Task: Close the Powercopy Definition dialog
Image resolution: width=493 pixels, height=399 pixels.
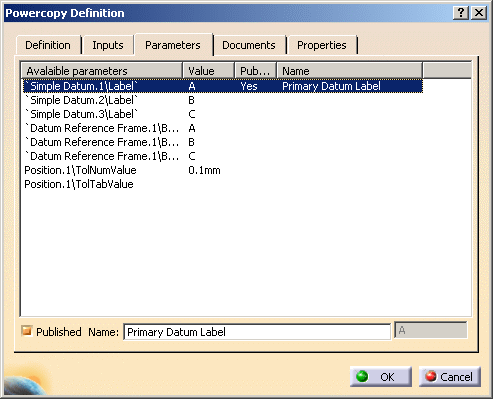Action: (x=479, y=13)
